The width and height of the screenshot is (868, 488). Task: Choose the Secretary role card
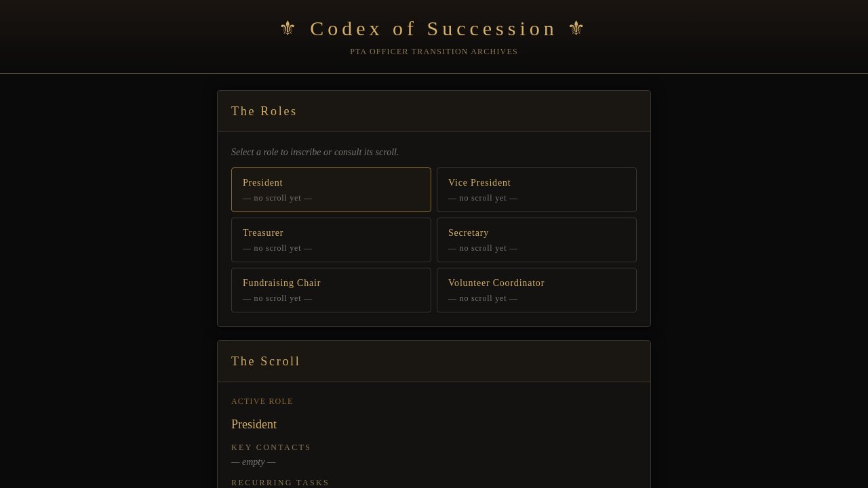(x=536, y=240)
